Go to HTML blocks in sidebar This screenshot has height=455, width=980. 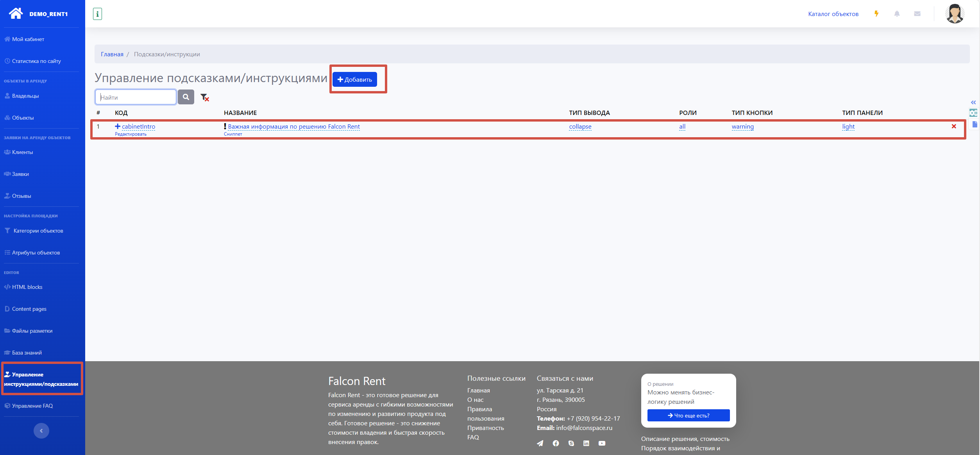click(x=27, y=287)
